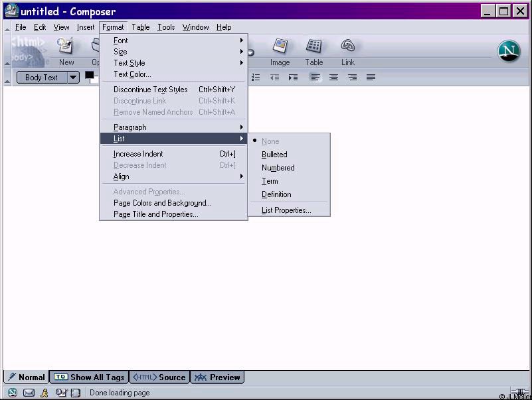The height and width of the screenshot is (400, 532).
Task: Open the Help menu
Action: point(224,27)
